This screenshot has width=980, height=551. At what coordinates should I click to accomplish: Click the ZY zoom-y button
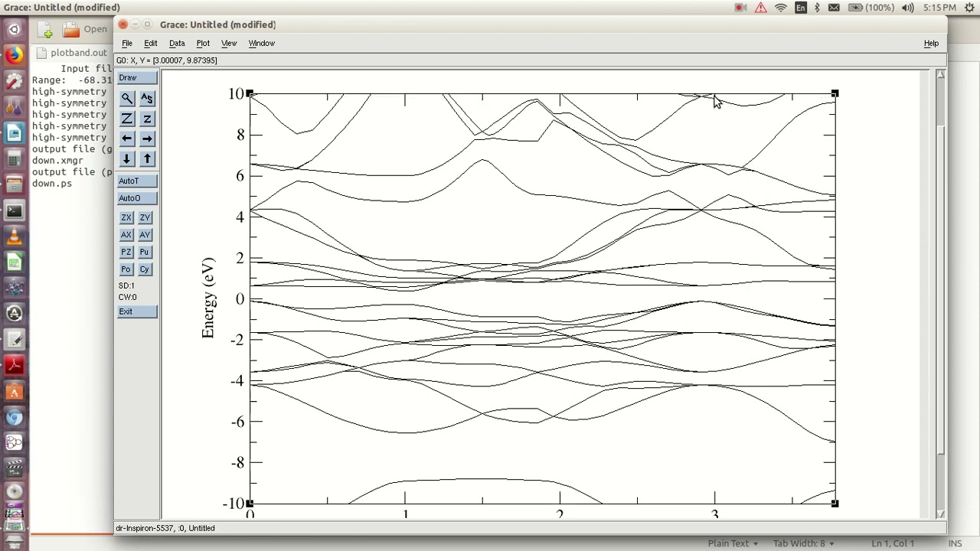[145, 217]
